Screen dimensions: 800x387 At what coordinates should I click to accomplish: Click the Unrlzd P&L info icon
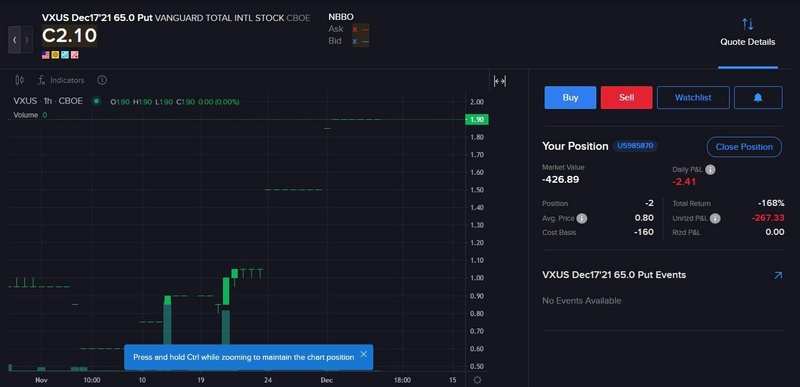coord(715,218)
